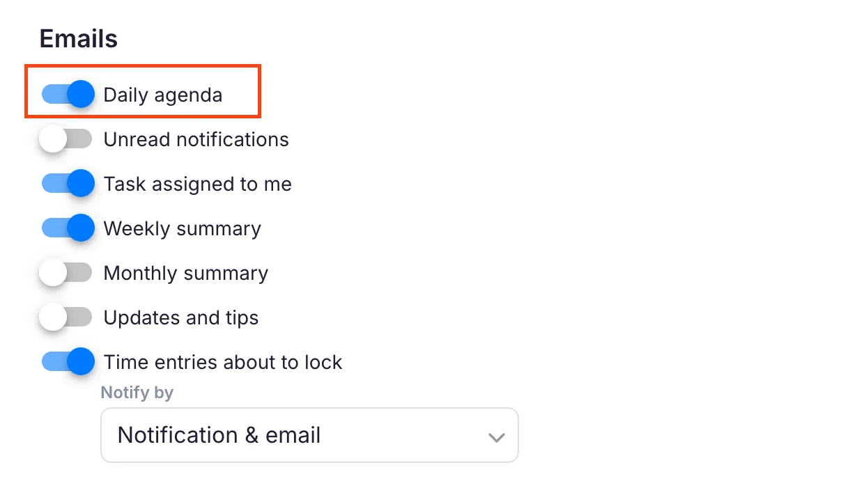Click the 'Task assigned to me' label
843x504 pixels.
pyautogui.click(x=197, y=184)
